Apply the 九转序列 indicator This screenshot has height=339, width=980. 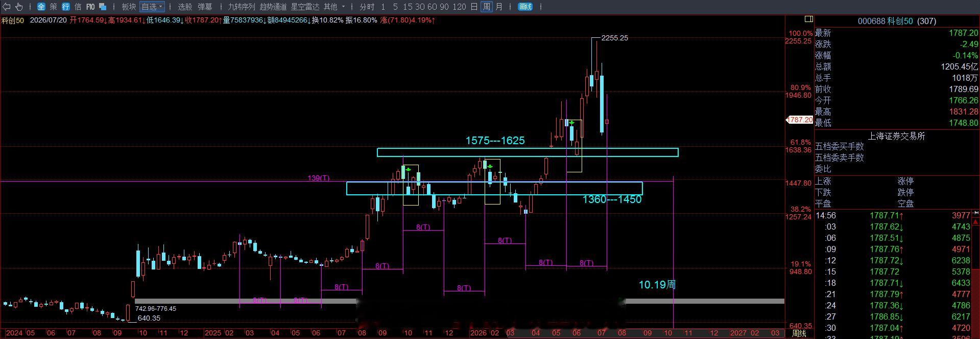241,7
